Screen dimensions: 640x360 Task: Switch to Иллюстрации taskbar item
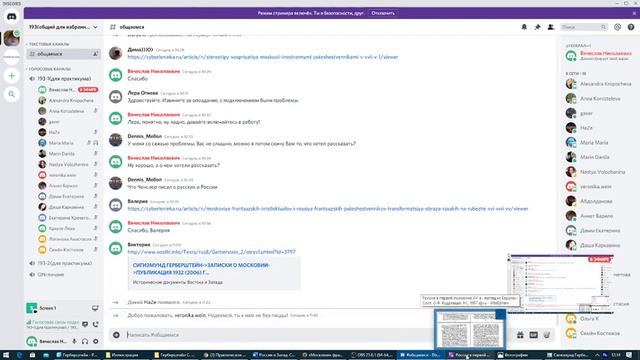click(x=127, y=355)
